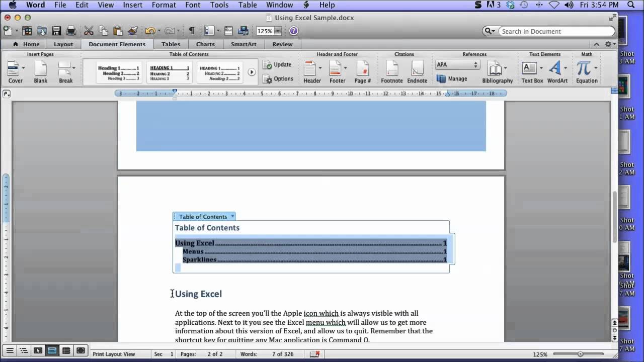
Task: Open the Header dropdown
Action: (x=320, y=68)
